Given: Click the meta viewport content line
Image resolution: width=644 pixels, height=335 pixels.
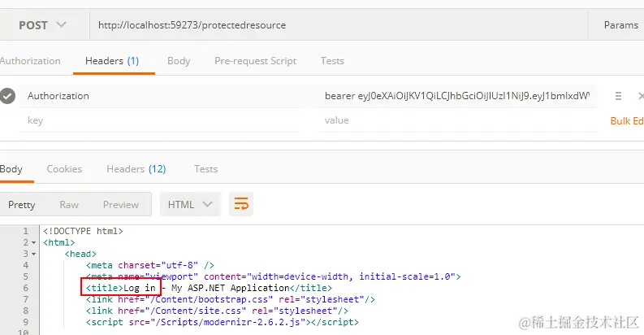Looking at the screenshot, I should (x=273, y=276).
